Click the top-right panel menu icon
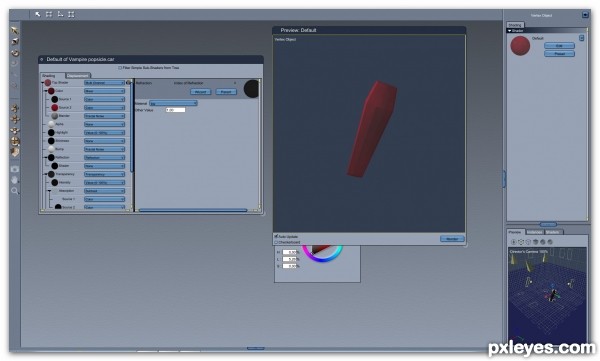Viewport: 600px width, 361px height. (x=585, y=15)
